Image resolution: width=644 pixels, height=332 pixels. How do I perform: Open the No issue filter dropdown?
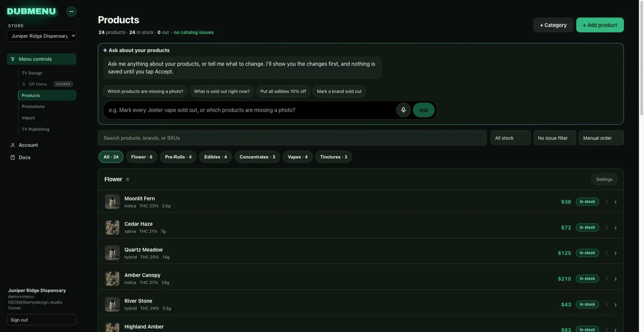(x=555, y=138)
